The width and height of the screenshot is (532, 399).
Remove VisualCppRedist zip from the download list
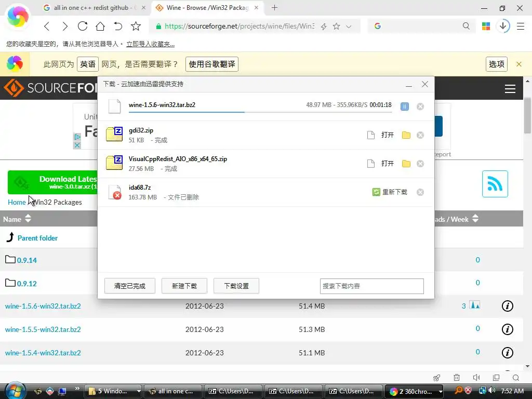[420, 164]
